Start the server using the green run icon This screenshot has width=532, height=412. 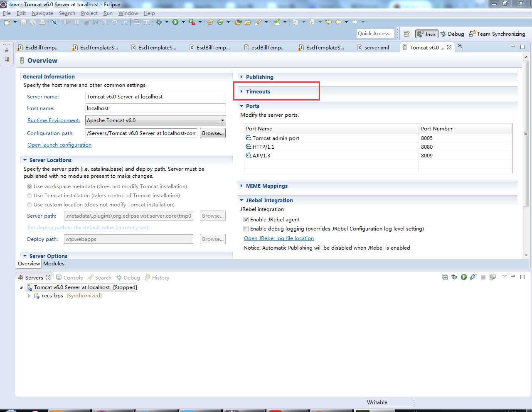click(464, 277)
